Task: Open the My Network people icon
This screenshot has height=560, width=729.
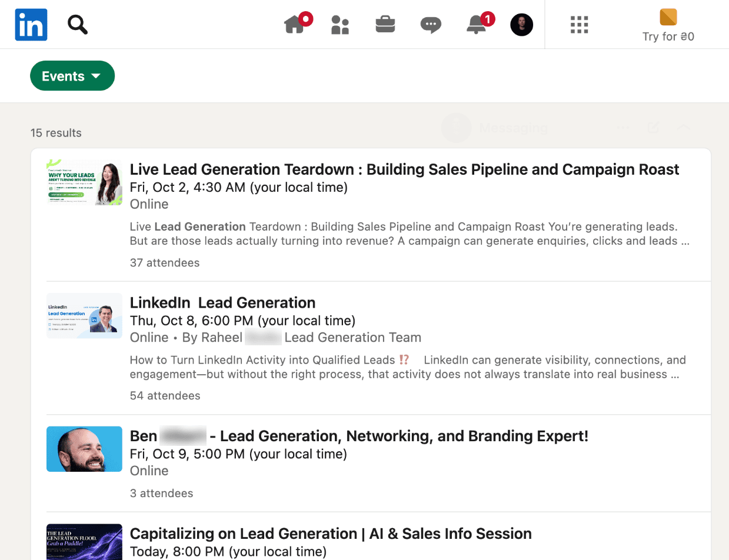Action: (x=340, y=25)
